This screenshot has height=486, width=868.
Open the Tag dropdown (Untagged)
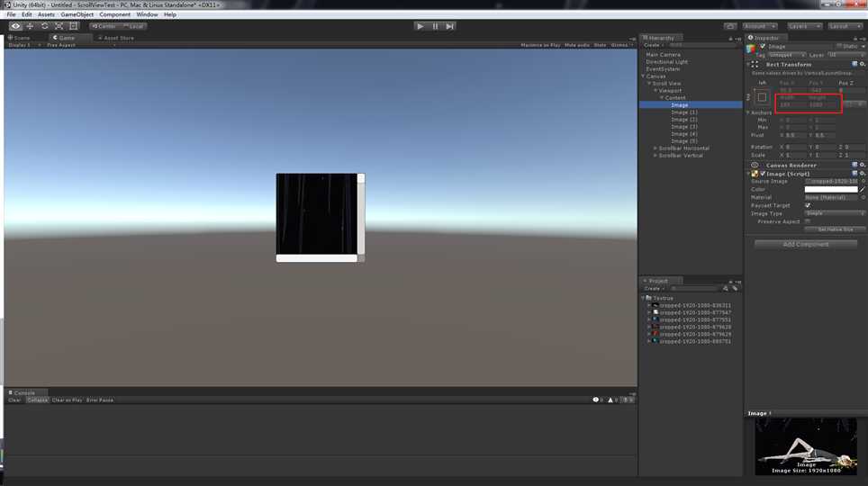[787, 56]
